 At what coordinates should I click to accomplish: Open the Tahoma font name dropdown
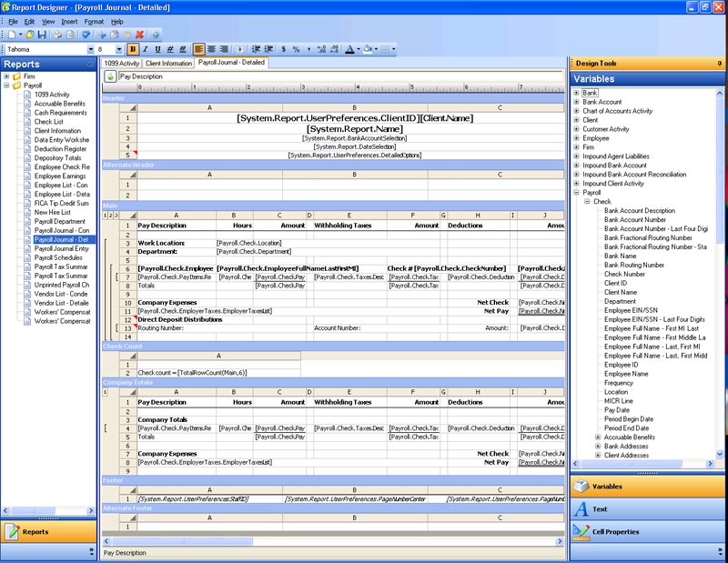(x=89, y=49)
